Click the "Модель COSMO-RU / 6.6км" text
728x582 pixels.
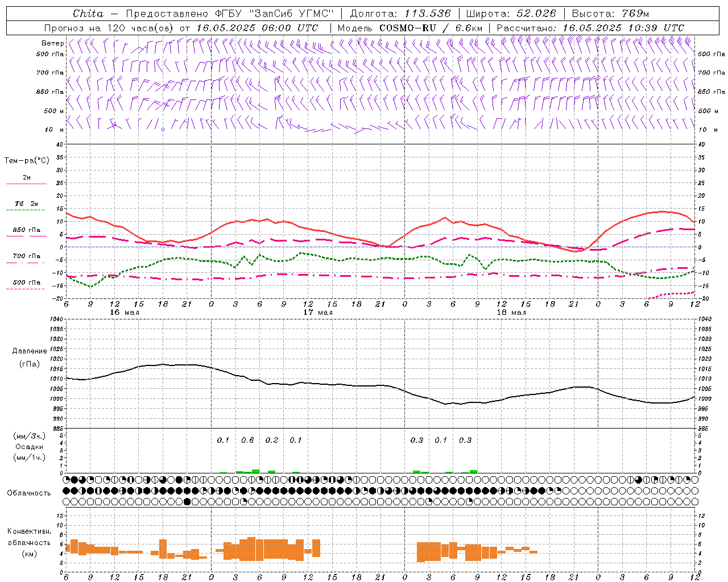pos(409,28)
